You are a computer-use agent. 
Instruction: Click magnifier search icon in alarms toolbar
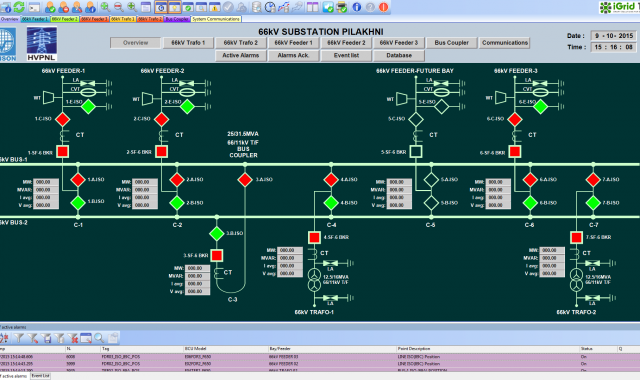pyautogui.click(x=99, y=338)
